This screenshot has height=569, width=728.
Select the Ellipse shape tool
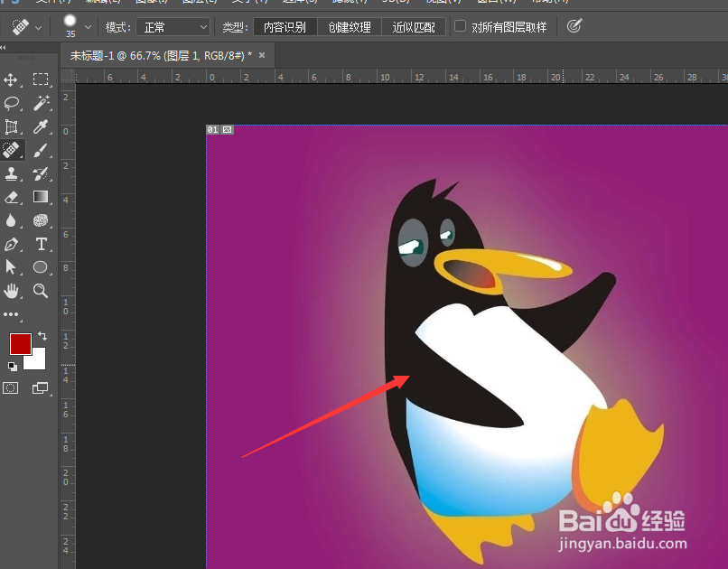click(41, 267)
